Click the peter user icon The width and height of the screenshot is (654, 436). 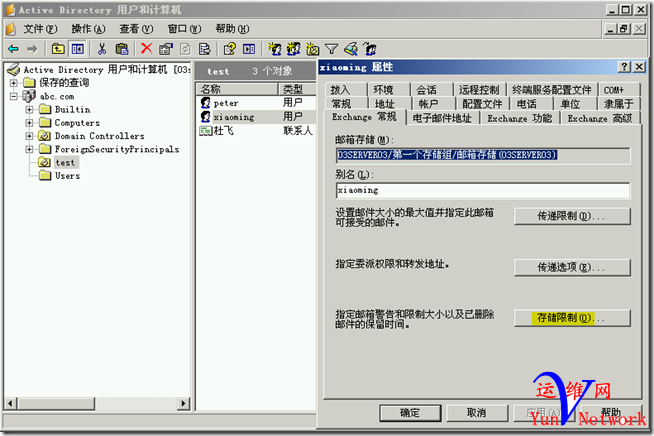point(205,103)
